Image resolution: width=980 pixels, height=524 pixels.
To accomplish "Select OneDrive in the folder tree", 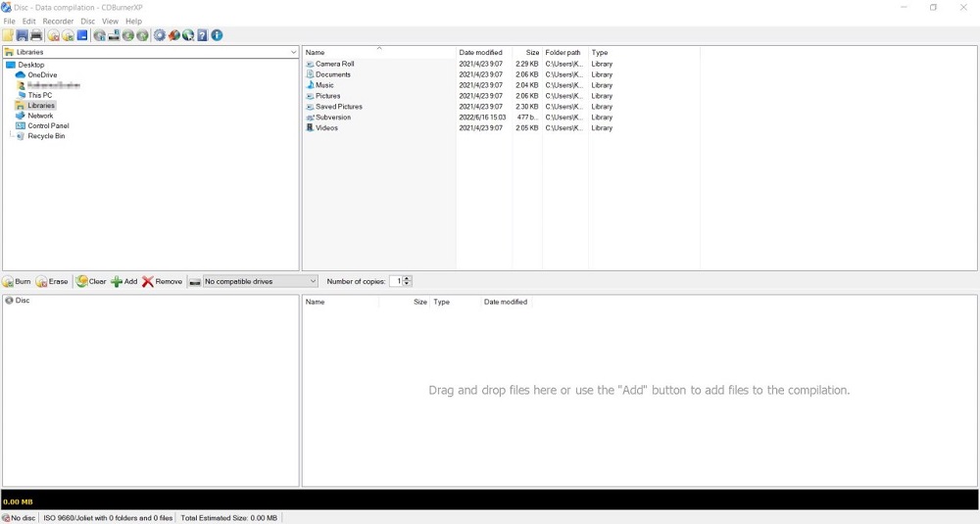I will (36, 75).
